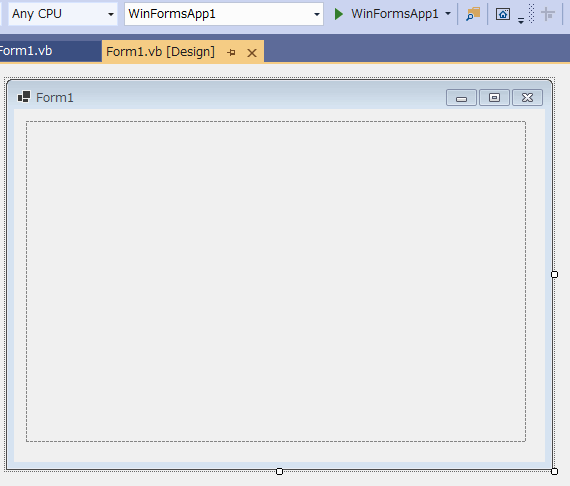Expand the WinFormsApp1 run target arrow
The width and height of the screenshot is (570, 486).
[448, 14]
